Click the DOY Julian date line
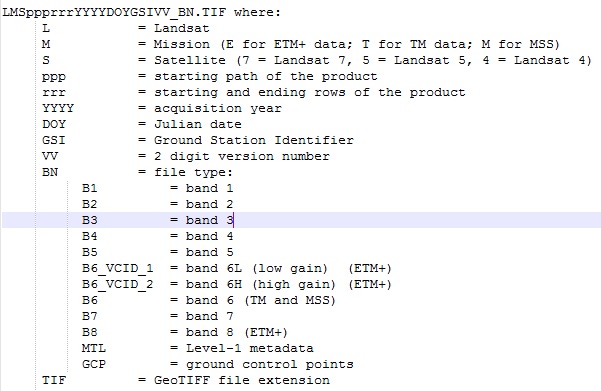The height and width of the screenshot is (391, 601). tap(142, 124)
